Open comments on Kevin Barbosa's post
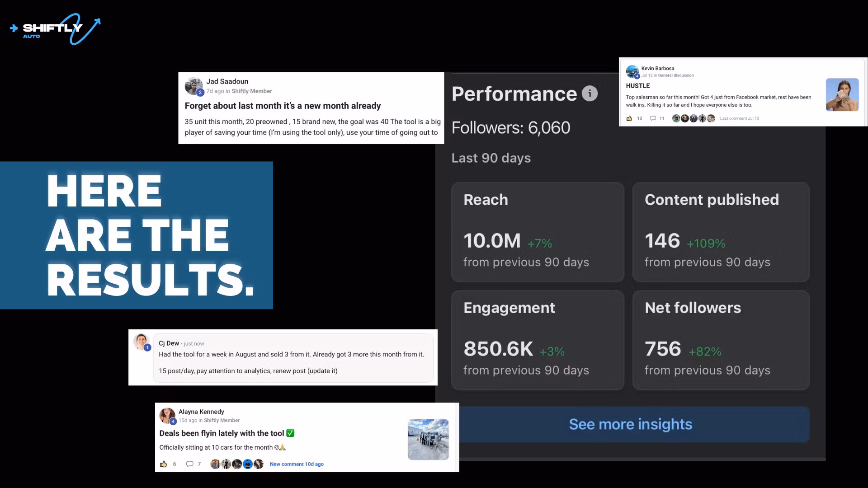 click(653, 118)
